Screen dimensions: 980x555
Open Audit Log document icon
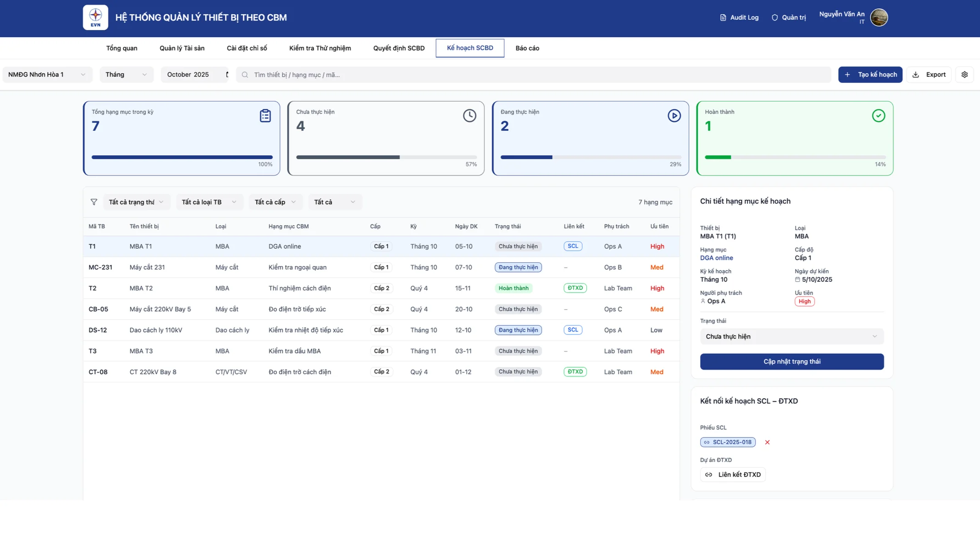coord(723,17)
